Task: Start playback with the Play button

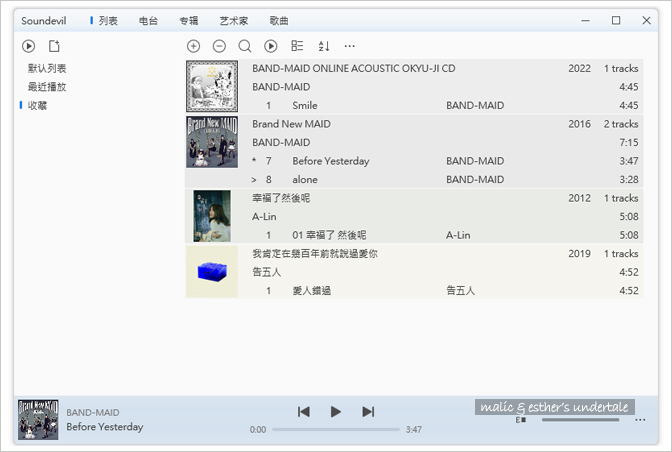Action: point(336,412)
